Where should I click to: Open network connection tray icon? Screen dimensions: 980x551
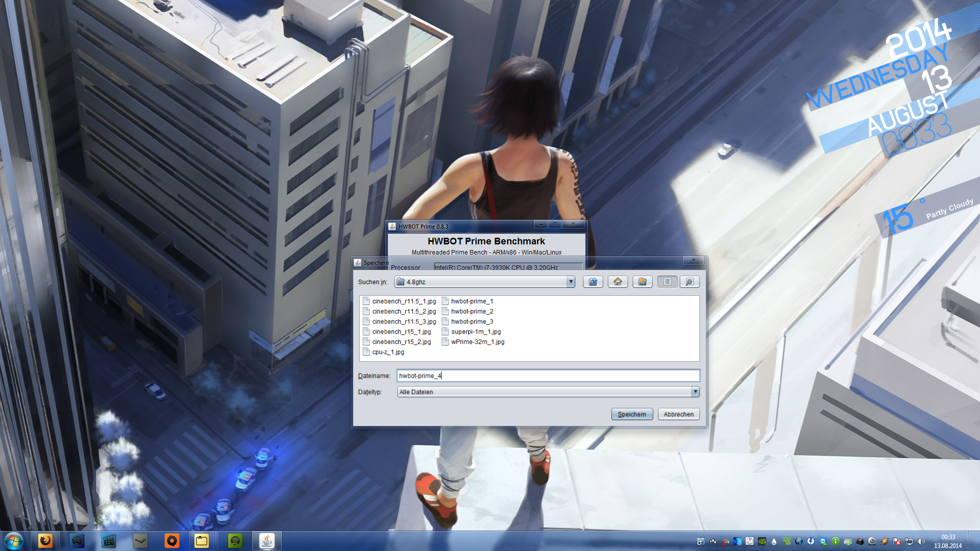pyautogui.click(x=909, y=541)
